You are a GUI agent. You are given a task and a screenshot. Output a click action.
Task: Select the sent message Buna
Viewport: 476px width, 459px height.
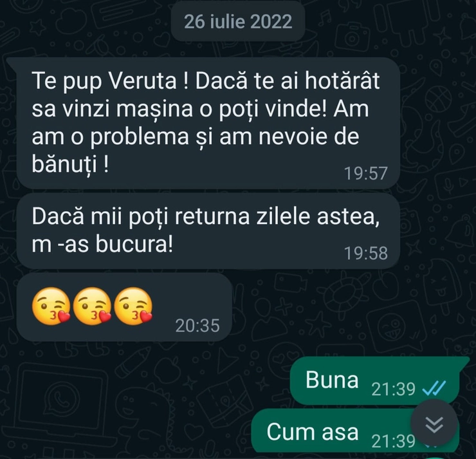point(375,380)
